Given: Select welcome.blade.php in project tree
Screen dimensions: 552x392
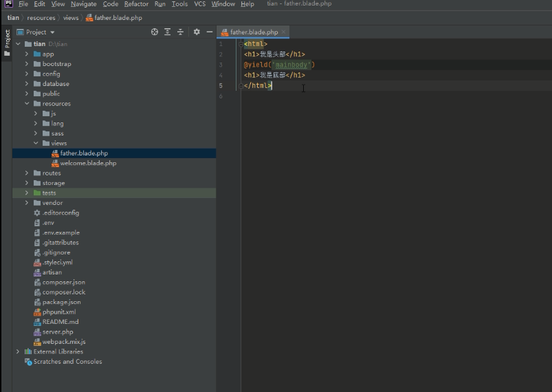Looking at the screenshot, I should [x=88, y=163].
